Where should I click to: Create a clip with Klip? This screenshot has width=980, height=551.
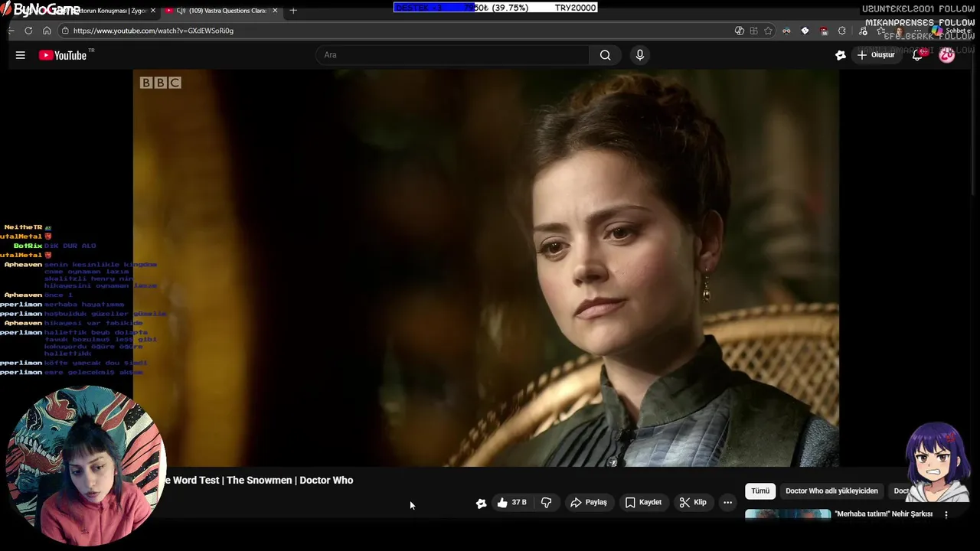tap(693, 503)
